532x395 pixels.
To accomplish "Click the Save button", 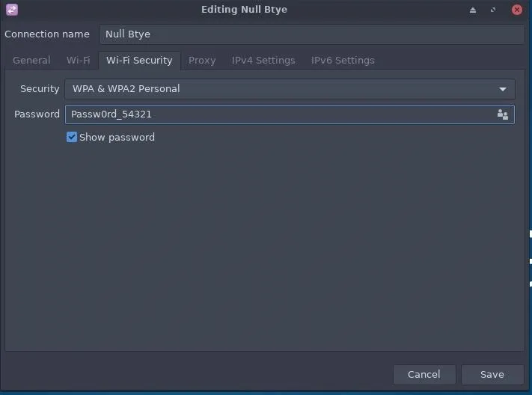I will (492, 374).
